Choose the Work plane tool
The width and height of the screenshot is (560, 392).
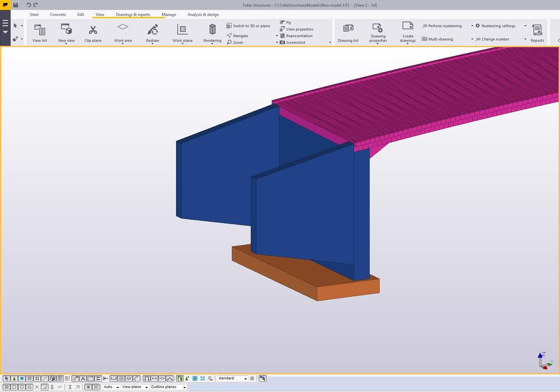pyautogui.click(x=183, y=33)
